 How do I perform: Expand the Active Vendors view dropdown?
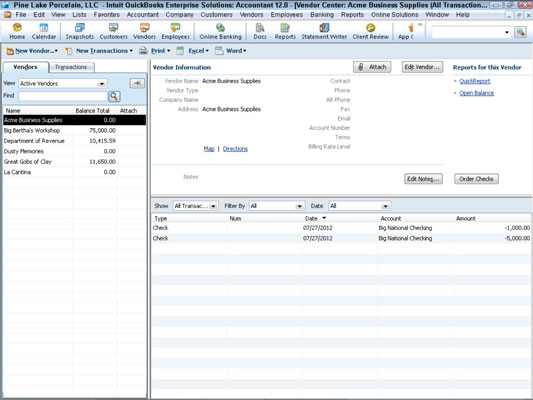101,84
